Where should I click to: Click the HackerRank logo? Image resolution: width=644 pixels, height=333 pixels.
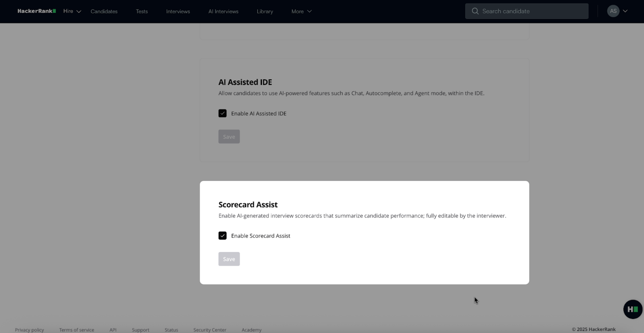tap(36, 11)
